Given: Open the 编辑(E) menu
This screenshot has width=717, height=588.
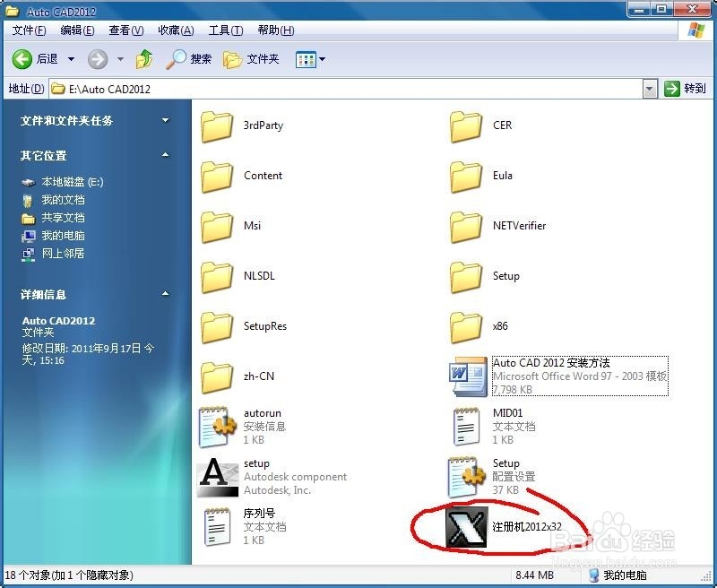Looking at the screenshot, I should tap(77, 30).
